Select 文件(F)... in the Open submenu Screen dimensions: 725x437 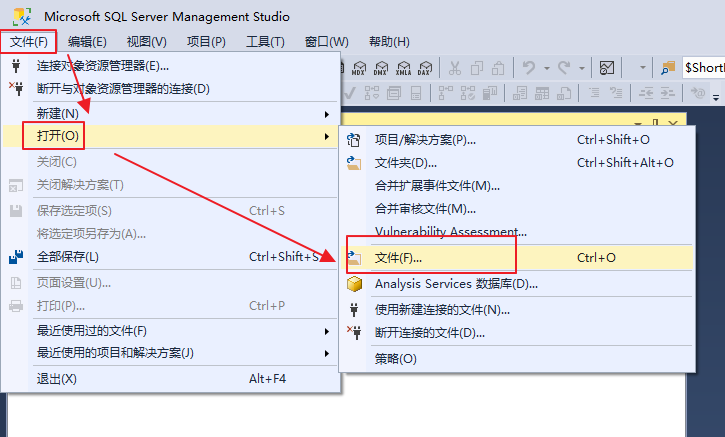tap(398, 258)
